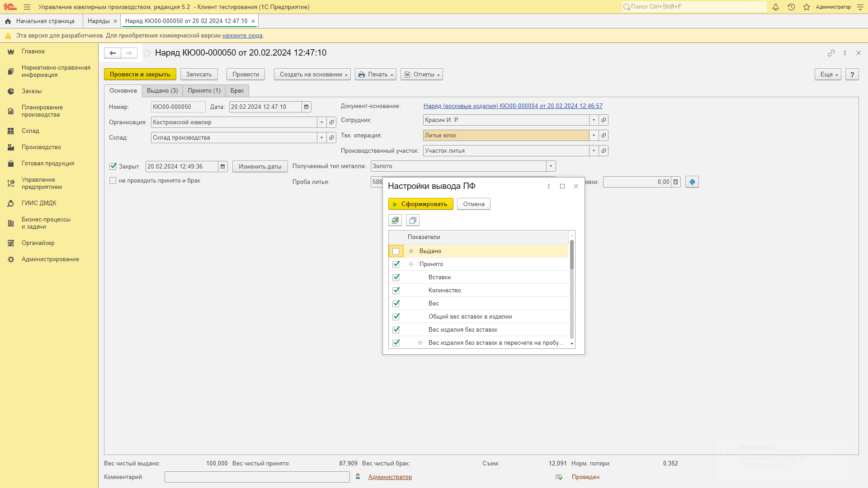Go forward with right arrow
The width and height of the screenshot is (868, 488).
(x=129, y=53)
